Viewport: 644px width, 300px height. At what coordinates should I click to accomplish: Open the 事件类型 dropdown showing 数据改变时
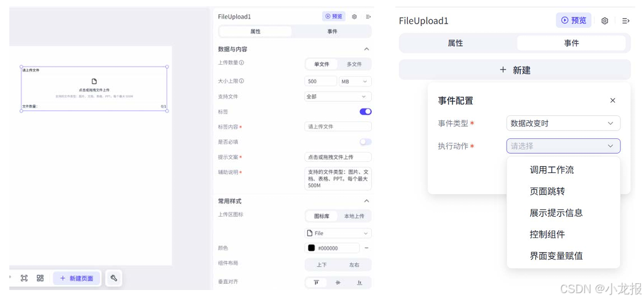click(563, 123)
